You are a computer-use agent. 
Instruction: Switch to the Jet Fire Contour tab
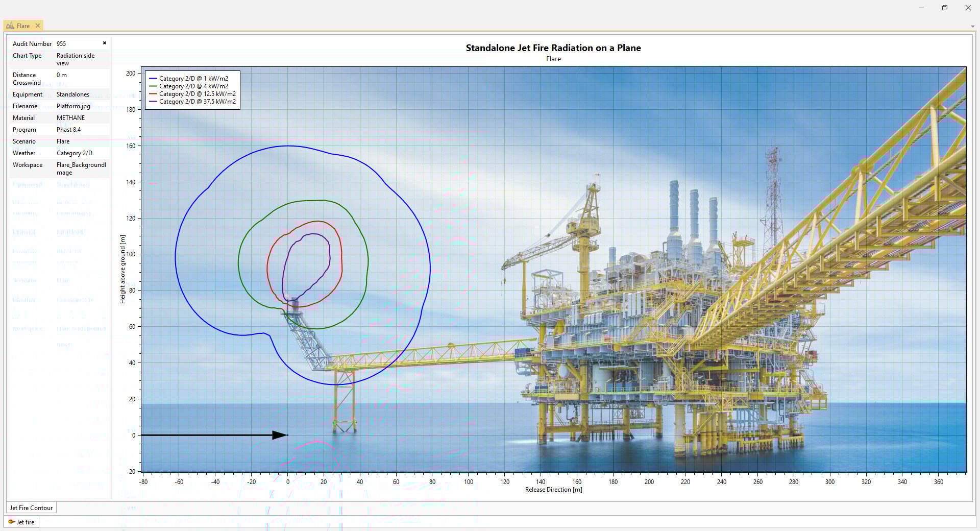coord(31,508)
